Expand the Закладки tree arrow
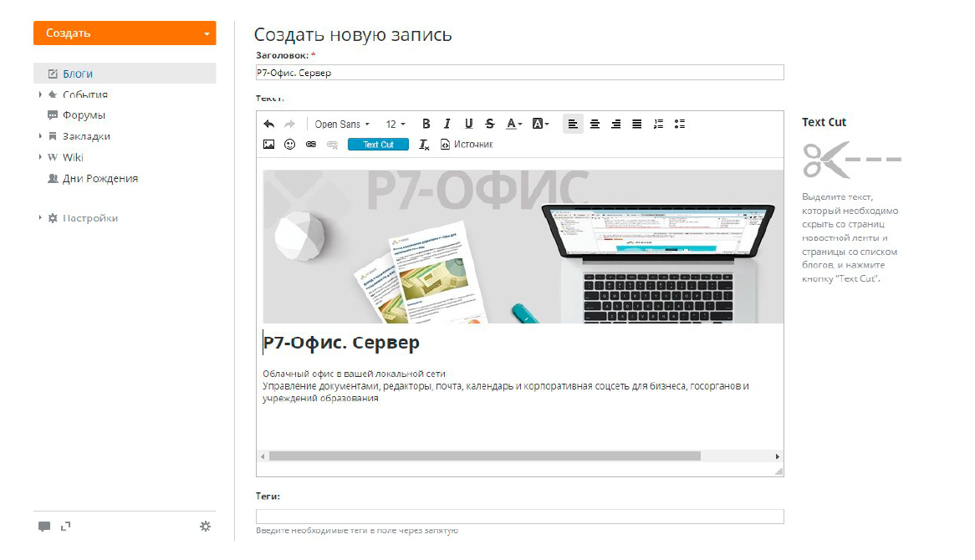 tap(40, 136)
